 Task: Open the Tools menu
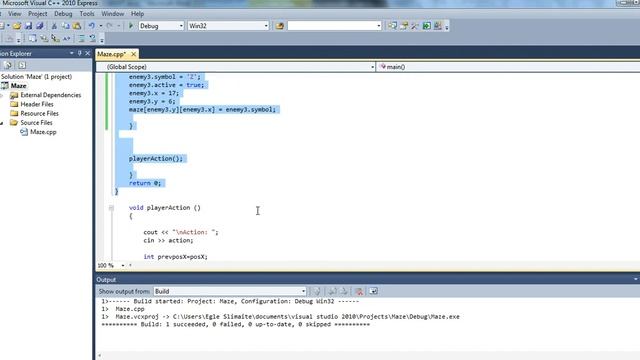coord(87,13)
